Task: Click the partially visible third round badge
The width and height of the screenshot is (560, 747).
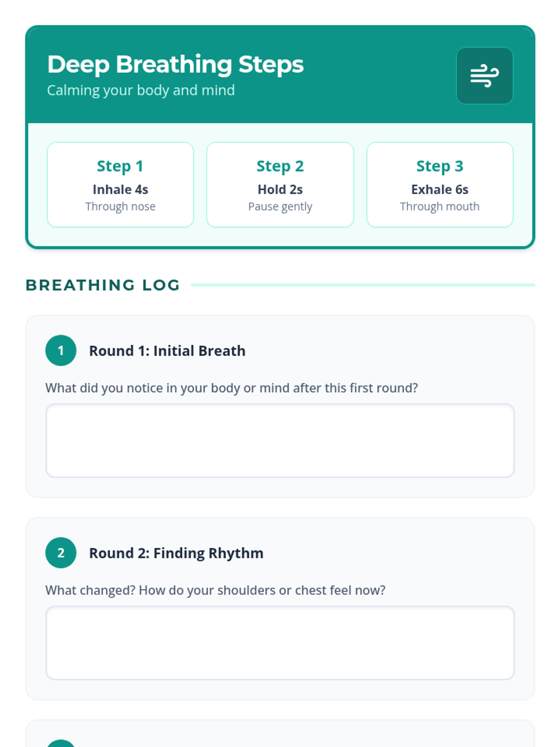Action: tap(61, 743)
